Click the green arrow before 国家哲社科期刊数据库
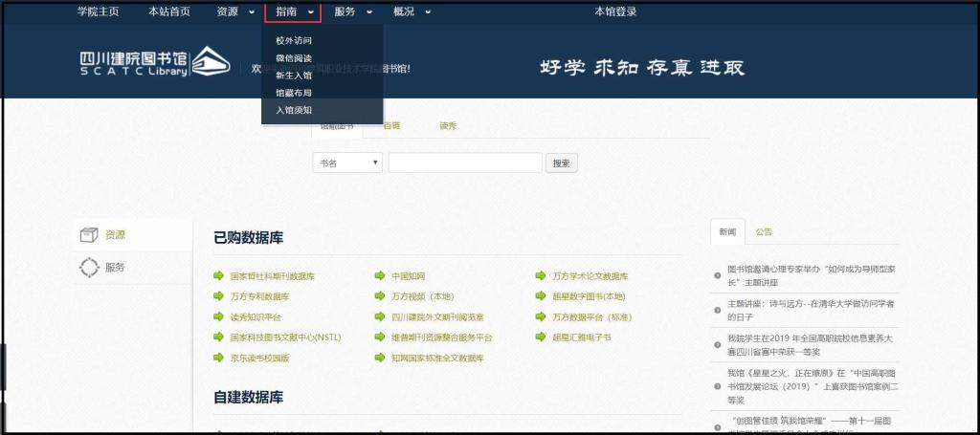Viewport: 980px width, 435px height. (218, 276)
